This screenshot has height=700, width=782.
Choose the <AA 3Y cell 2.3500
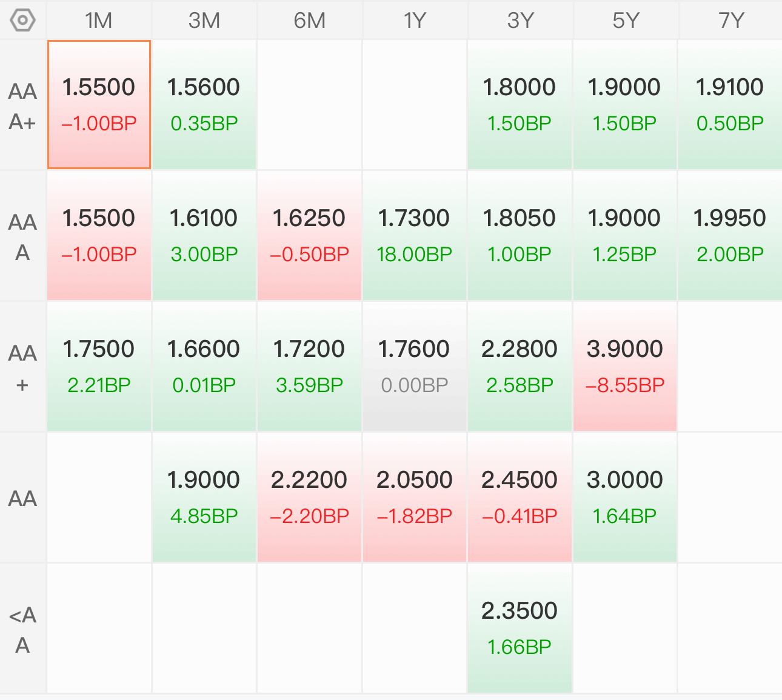tap(520, 628)
